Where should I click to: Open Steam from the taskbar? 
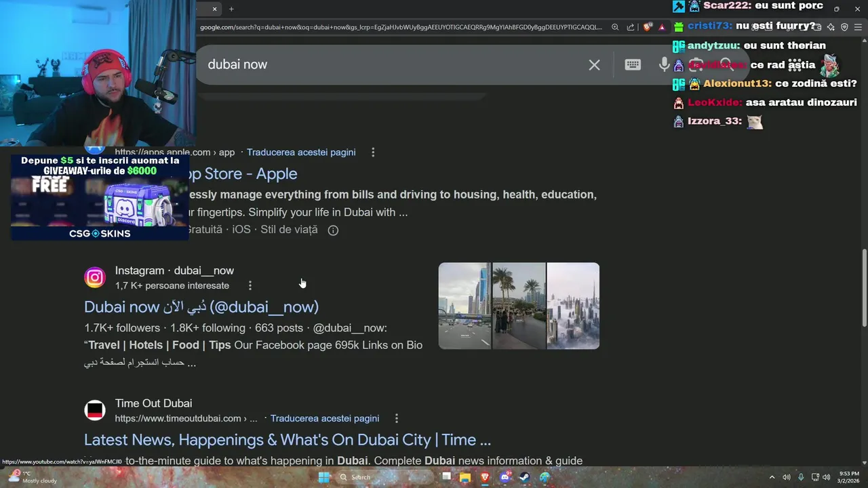click(524, 477)
